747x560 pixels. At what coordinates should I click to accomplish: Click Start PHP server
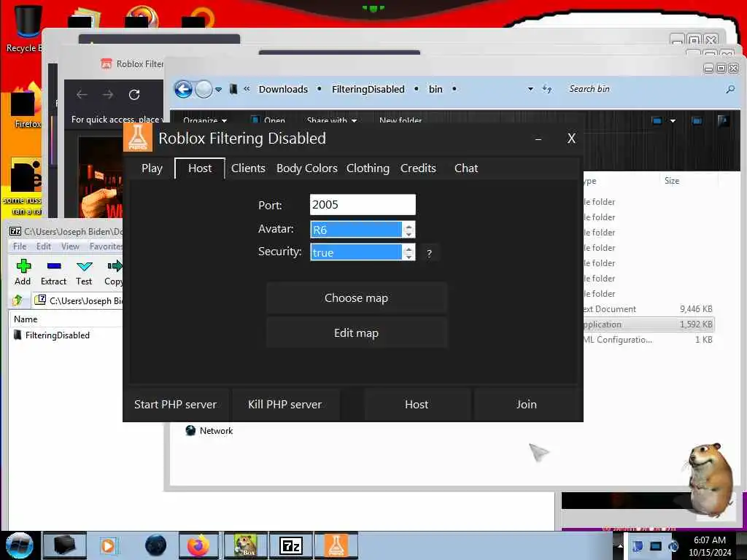(175, 404)
